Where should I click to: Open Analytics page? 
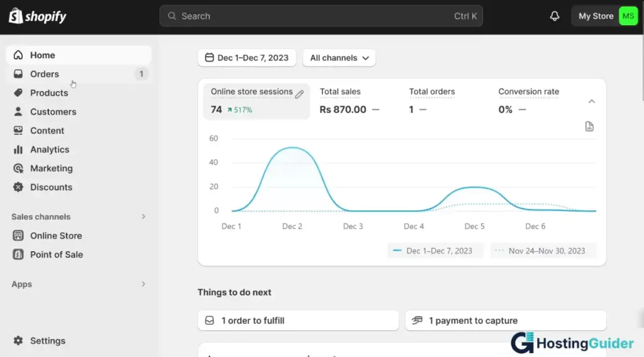[x=79, y=149]
